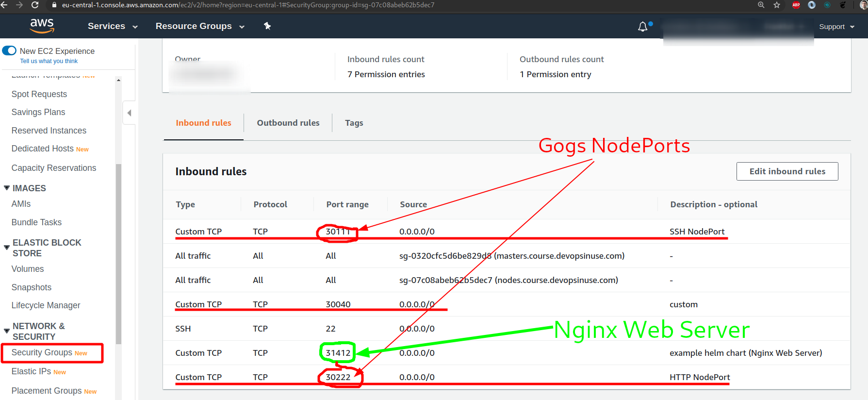Click SSH NodePort description
Viewport: 868px width, 400px height.
(x=697, y=232)
